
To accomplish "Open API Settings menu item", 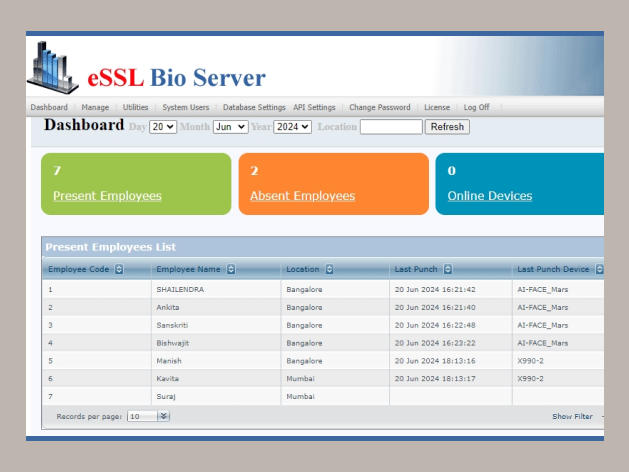I will coord(314,107).
